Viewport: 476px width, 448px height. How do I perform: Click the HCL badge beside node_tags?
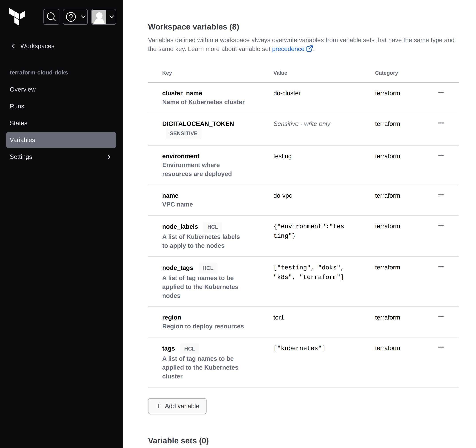coord(208,268)
